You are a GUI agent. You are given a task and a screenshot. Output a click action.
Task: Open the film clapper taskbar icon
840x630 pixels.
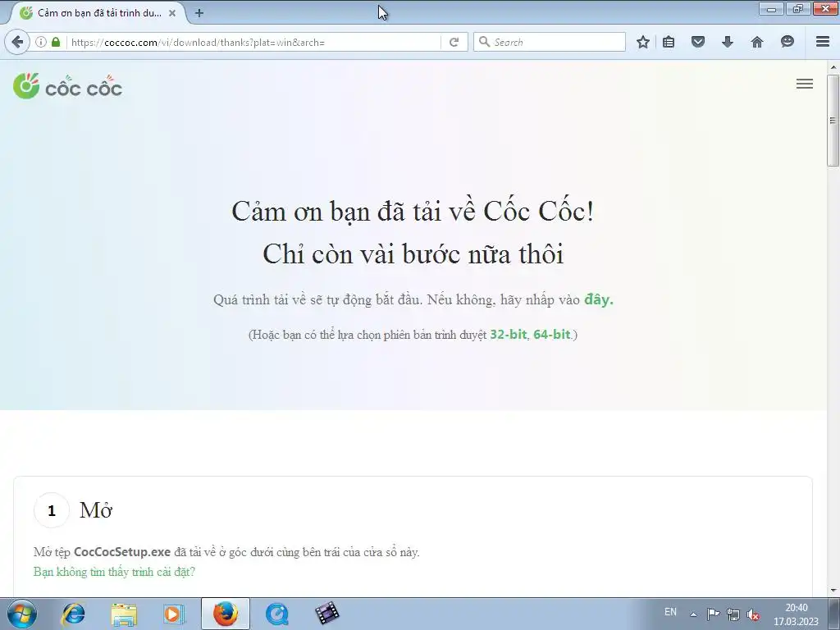click(x=326, y=614)
